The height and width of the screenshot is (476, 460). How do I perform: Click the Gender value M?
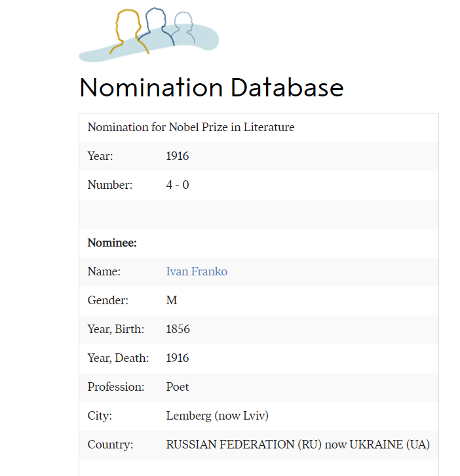(x=172, y=300)
